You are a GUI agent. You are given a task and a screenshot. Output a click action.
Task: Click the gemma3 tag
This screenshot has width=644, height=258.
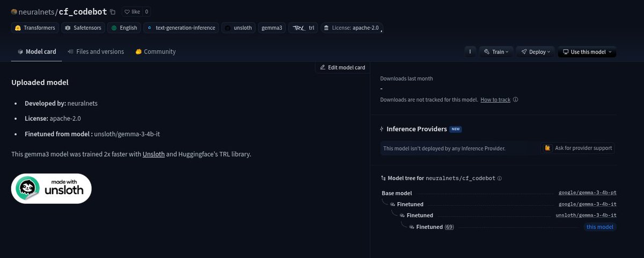pyautogui.click(x=272, y=28)
